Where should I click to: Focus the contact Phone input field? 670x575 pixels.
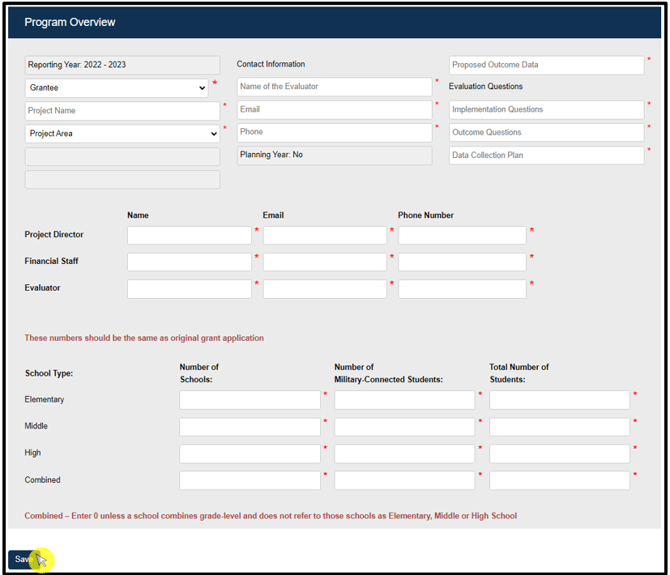(334, 132)
